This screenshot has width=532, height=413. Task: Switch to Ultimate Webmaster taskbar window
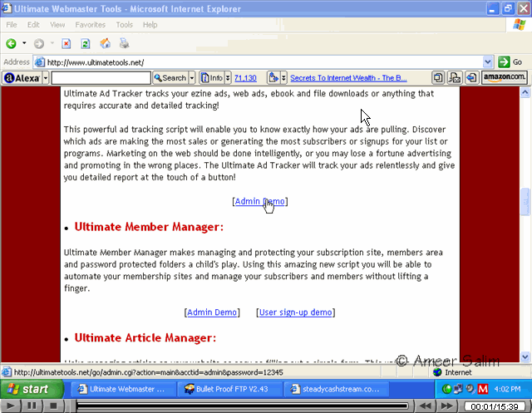124,389
